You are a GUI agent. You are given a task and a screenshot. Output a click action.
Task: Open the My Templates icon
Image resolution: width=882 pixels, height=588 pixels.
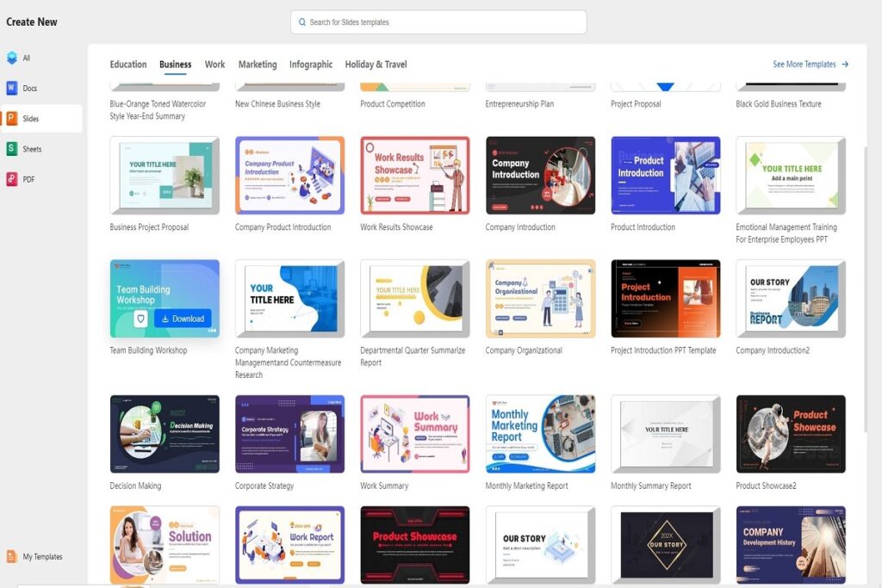point(12,557)
